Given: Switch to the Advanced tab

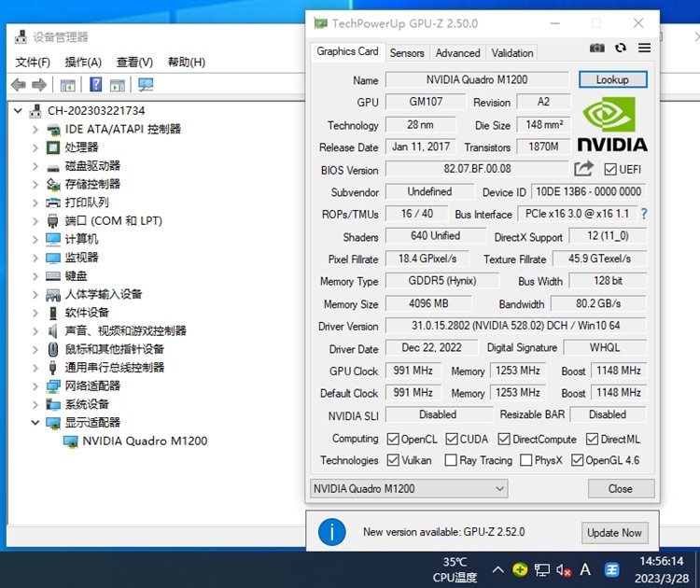Looking at the screenshot, I should [457, 52].
